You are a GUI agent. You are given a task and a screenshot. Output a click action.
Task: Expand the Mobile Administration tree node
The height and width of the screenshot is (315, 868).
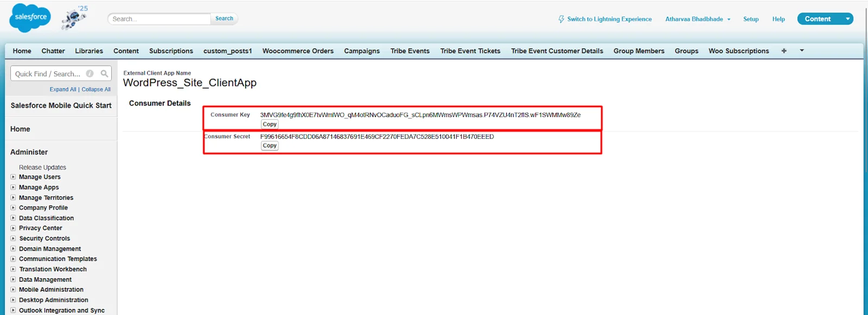pos(13,289)
